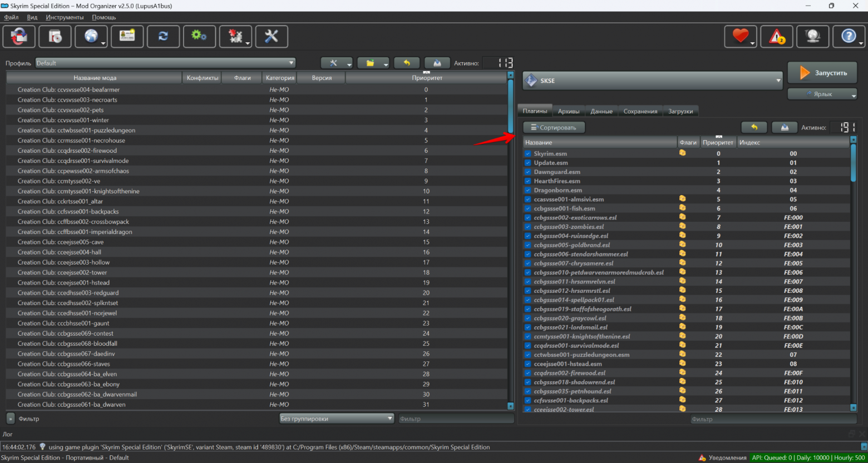Click the filter panel toggle arrows icon
868x463 pixels.
(x=11, y=419)
